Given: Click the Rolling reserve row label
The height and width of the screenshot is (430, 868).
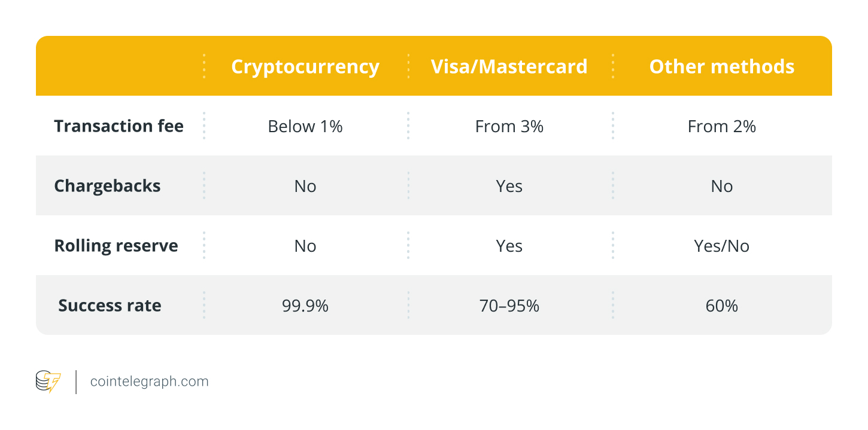Looking at the screenshot, I should [x=116, y=246].
